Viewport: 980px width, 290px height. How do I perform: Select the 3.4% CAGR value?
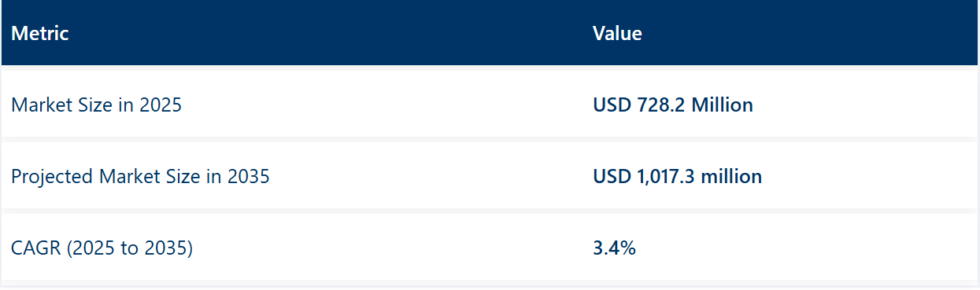coord(614,248)
